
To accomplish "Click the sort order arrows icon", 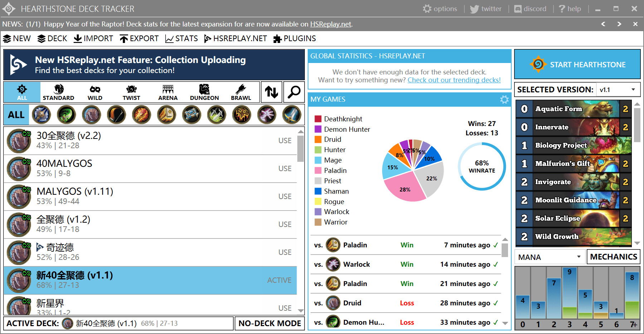I will click(x=272, y=92).
